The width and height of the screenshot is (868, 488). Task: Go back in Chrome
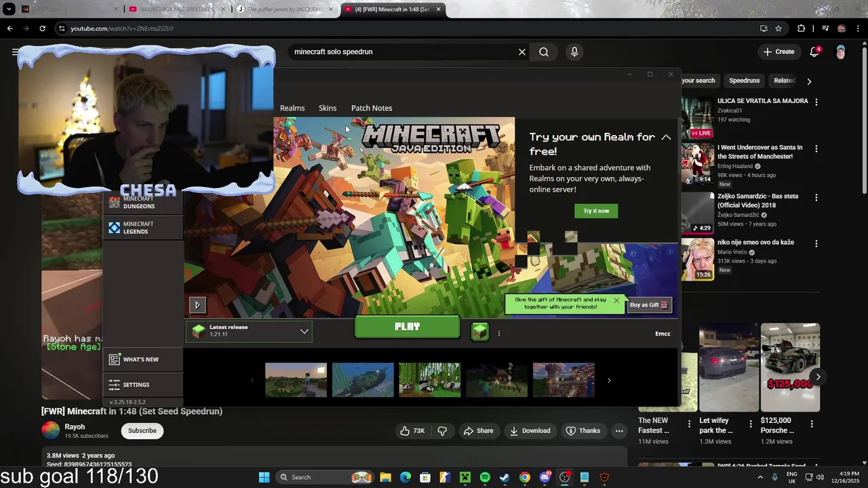click(x=9, y=28)
